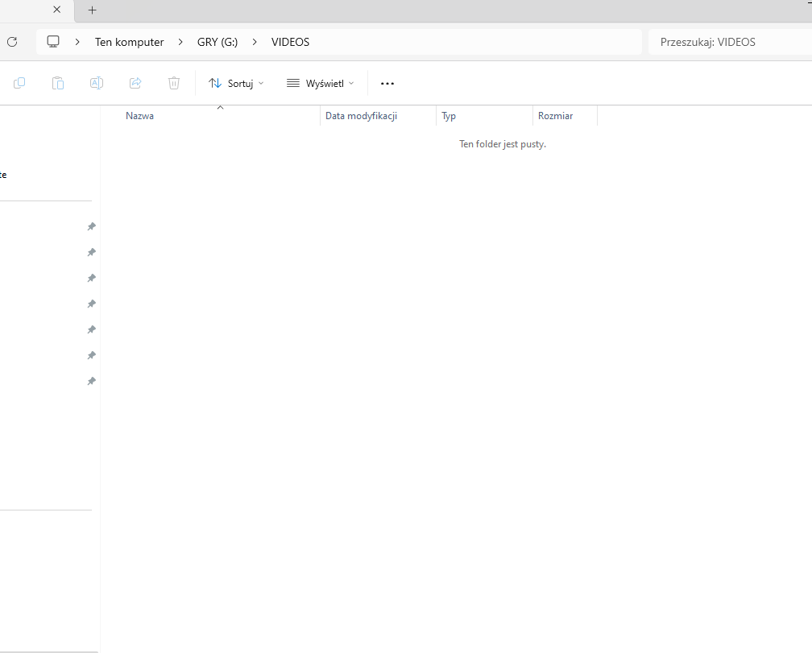Click the Rozmiar column header
The height and width of the screenshot is (653, 812).
point(555,116)
